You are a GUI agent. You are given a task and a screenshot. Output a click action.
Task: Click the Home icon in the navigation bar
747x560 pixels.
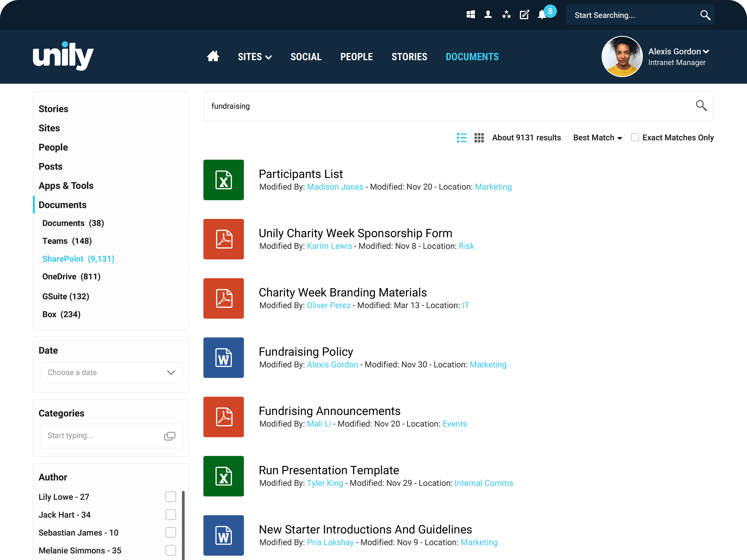pos(213,56)
